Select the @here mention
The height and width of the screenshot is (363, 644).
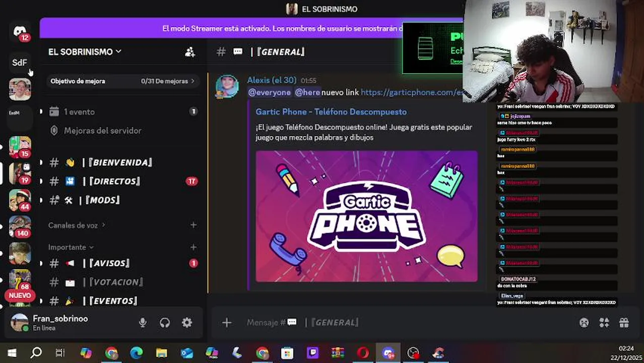coord(307,92)
